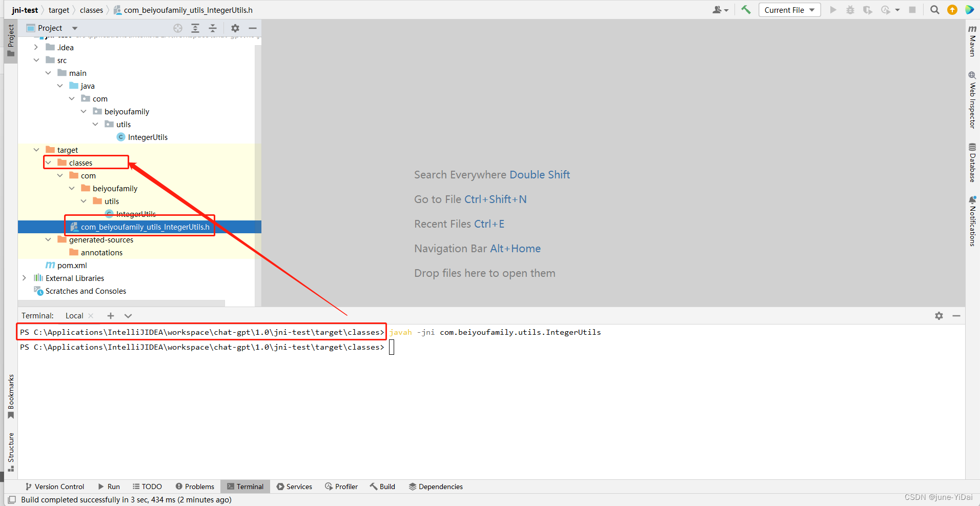Click Collapse All icon in Project panel
This screenshot has width=980, height=506.
coord(213,28)
